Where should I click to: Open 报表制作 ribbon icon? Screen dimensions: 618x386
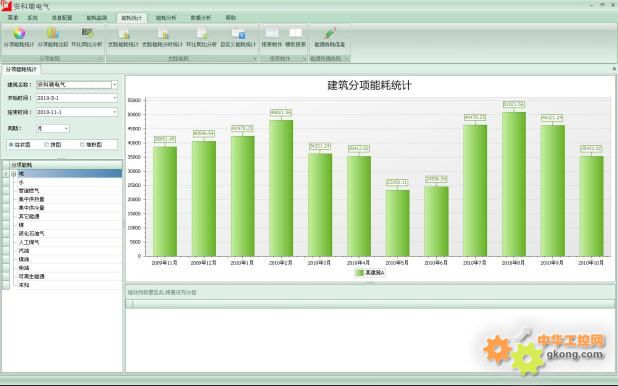click(x=272, y=33)
